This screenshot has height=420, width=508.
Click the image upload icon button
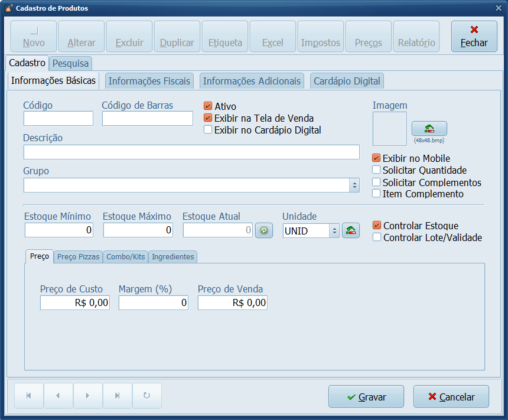pyautogui.click(x=429, y=129)
